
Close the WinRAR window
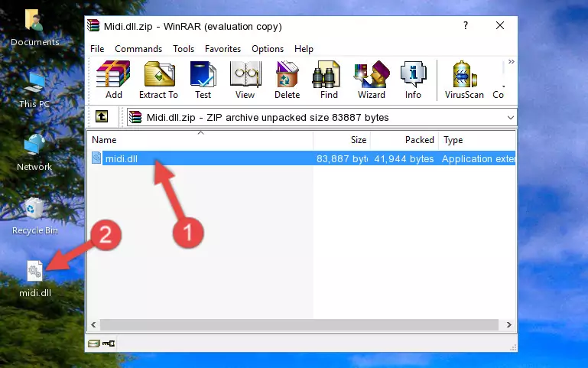[x=500, y=25]
